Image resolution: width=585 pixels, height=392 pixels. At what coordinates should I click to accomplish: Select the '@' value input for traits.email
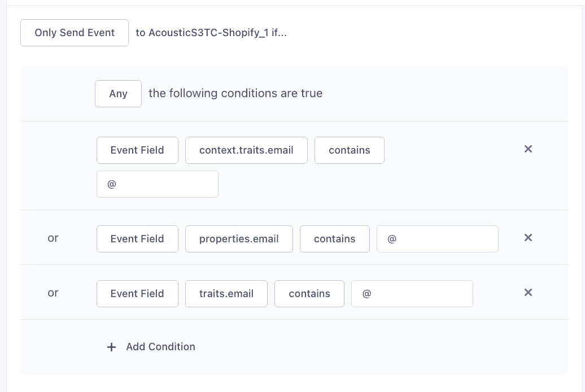[x=412, y=293]
